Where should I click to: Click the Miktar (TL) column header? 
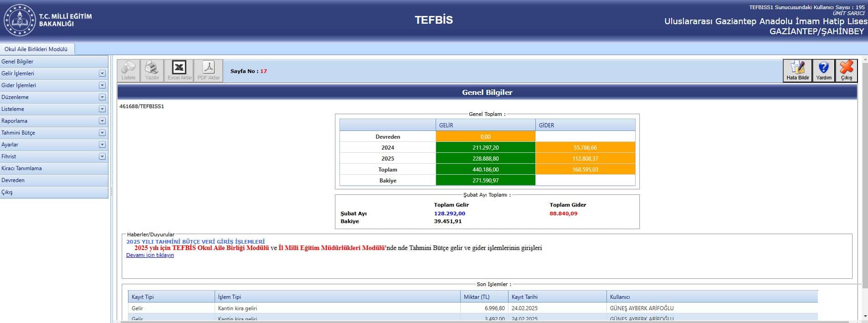point(484,297)
